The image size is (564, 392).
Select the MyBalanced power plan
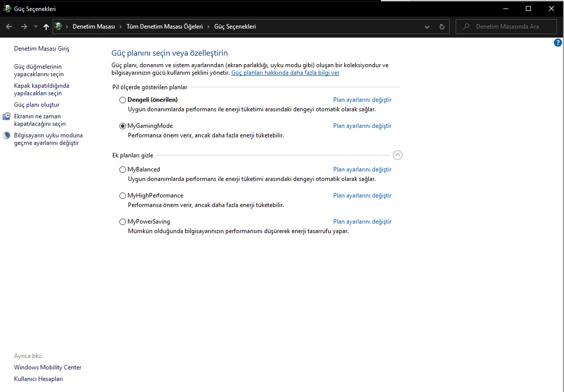tap(123, 170)
